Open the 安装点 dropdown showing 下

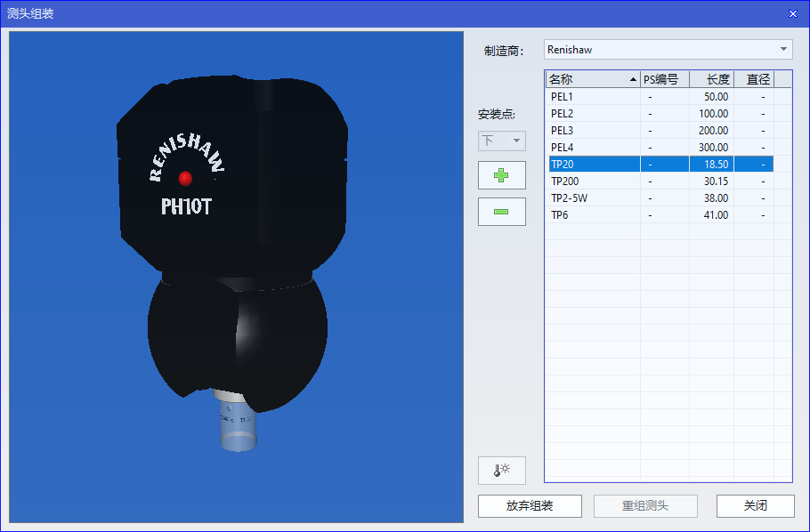[x=502, y=141]
